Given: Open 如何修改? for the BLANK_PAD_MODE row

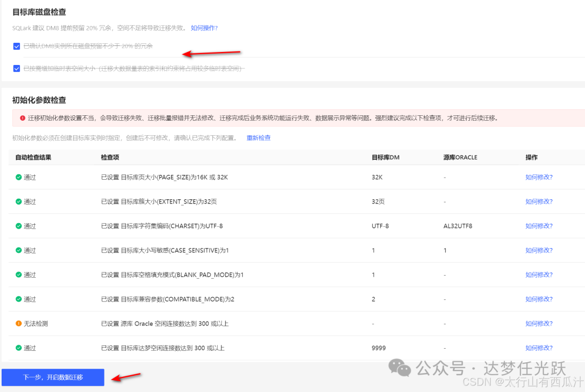Looking at the screenshot, I should coord(539,275).
